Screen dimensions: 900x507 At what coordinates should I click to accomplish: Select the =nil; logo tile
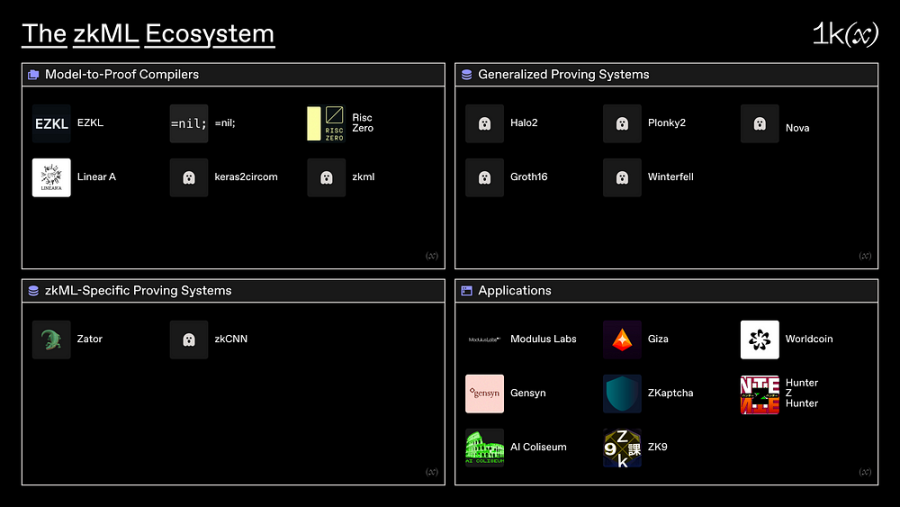pyautogui.click(x=189, y=124)
